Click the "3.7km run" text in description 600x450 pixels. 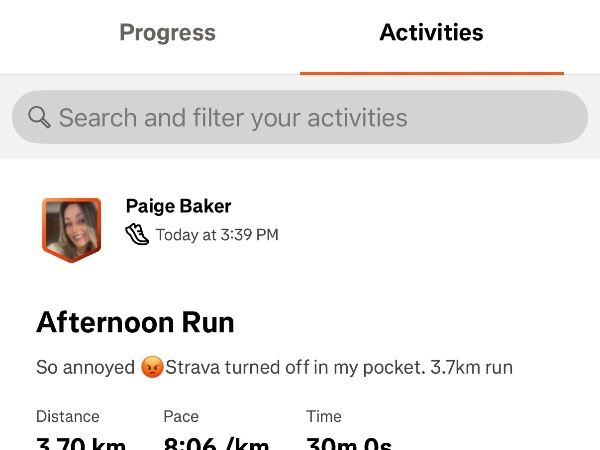tap(471, 367)
